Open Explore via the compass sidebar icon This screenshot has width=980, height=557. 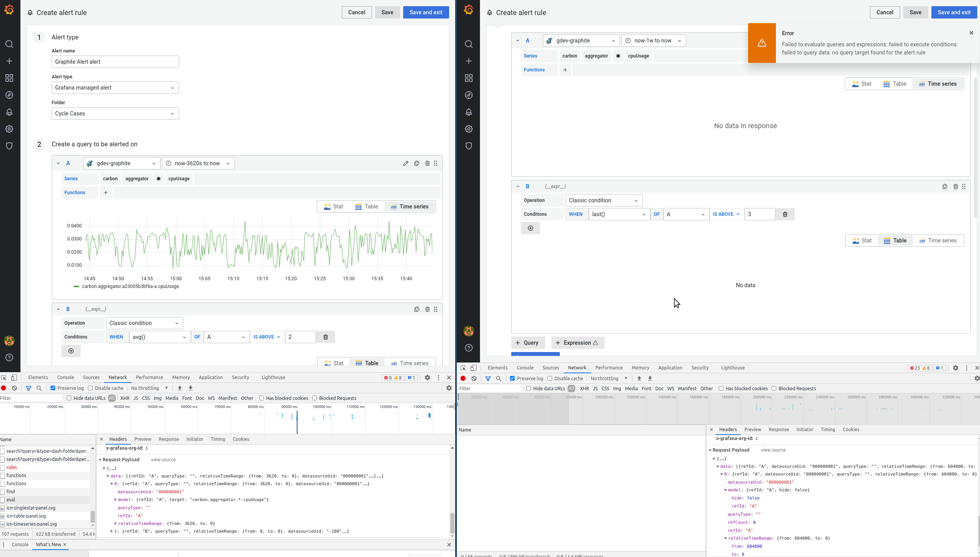(9, 95)
